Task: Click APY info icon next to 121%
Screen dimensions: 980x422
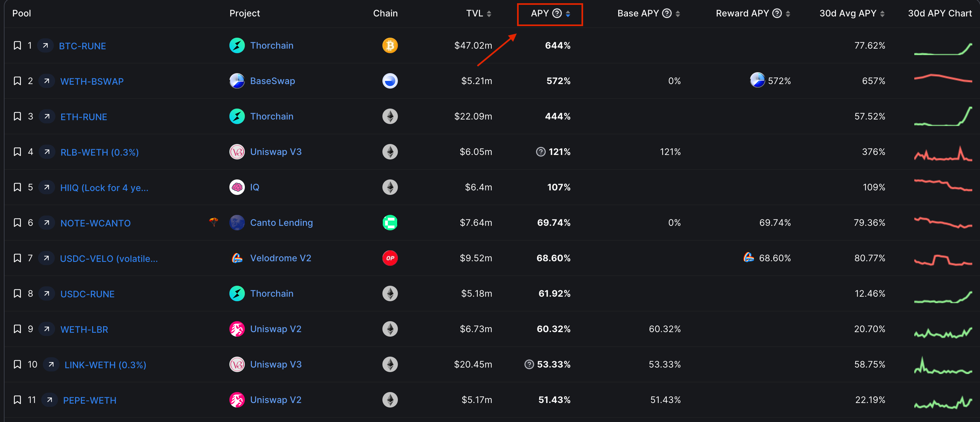Action: click(x=541, y=152)
